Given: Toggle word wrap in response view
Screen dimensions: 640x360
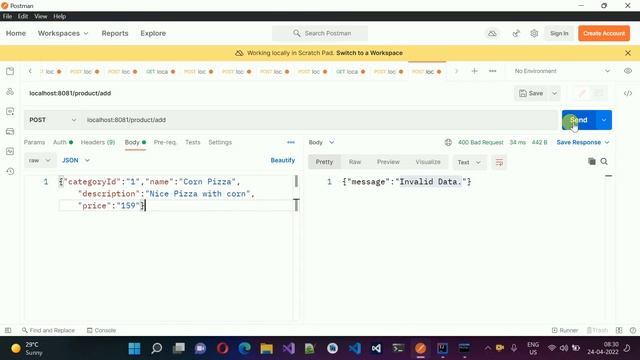Looking at the screenshot, I should (499, 162).
